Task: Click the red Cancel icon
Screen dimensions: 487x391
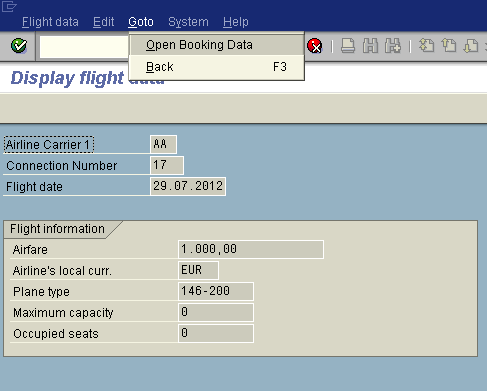Action: coord(315,46)
